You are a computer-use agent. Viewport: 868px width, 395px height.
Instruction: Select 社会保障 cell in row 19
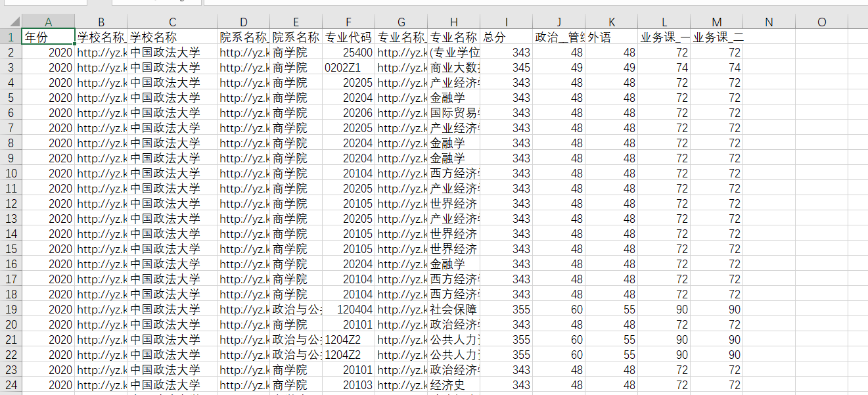(x=454, y=309)
